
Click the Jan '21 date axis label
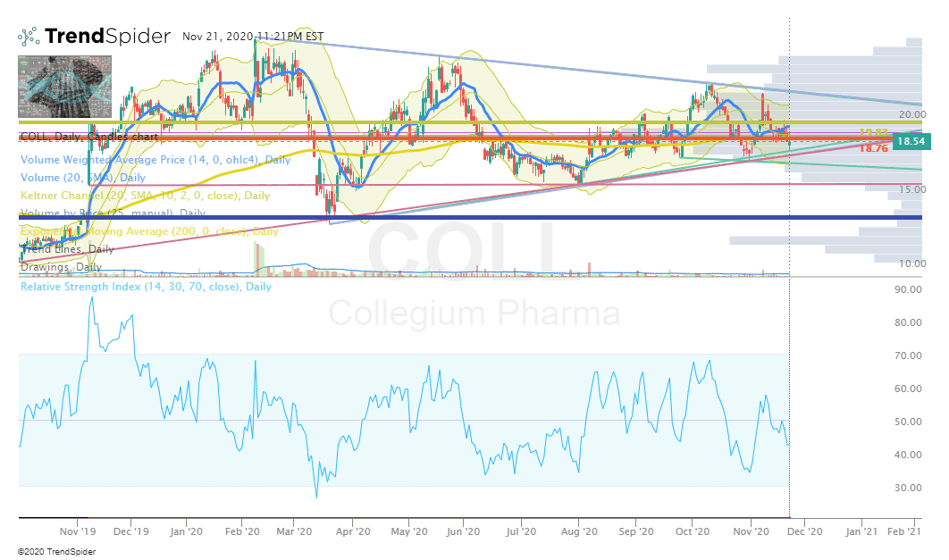tap(861, 531)
